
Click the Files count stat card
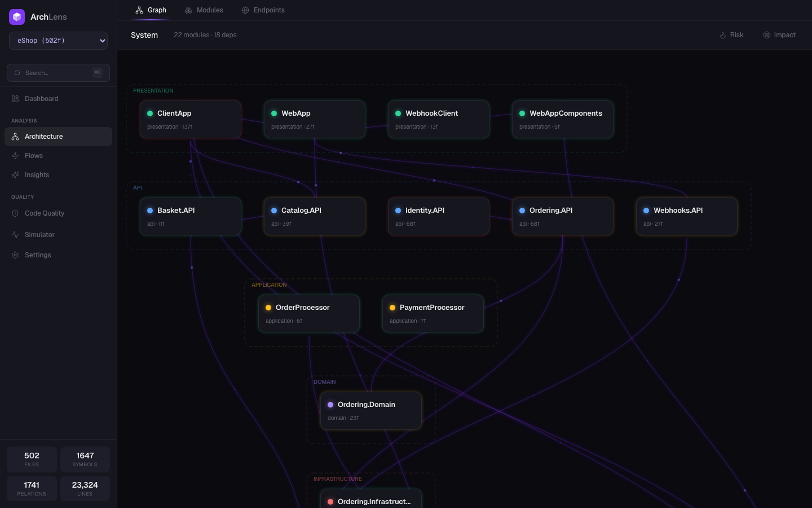(32, 459)
